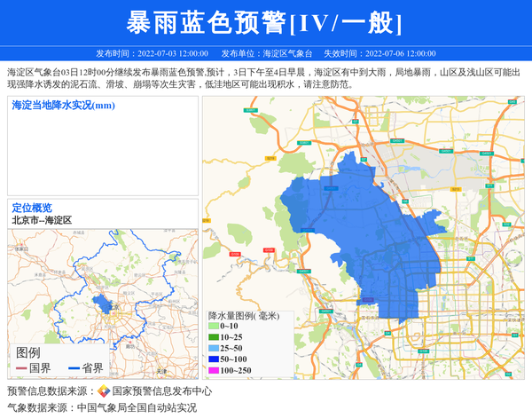Click the 发布单位:海淀区气象台 text

(267, 53)
